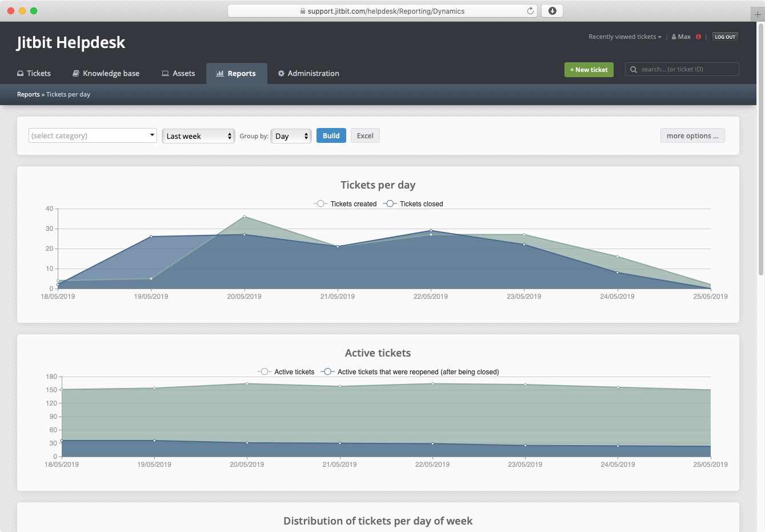The width and height of the screenshot is (765, 532).
Task: Click the search input field
Action: point(683,69)
